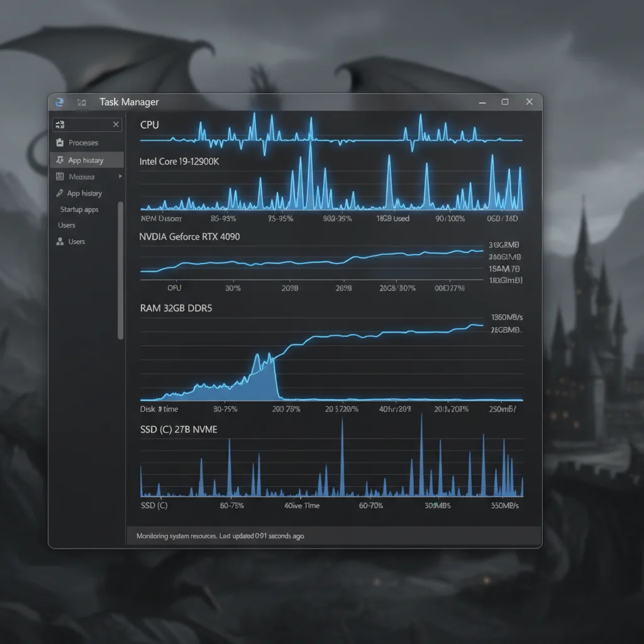Click the RAM usage area graph

tap(331, 359)
